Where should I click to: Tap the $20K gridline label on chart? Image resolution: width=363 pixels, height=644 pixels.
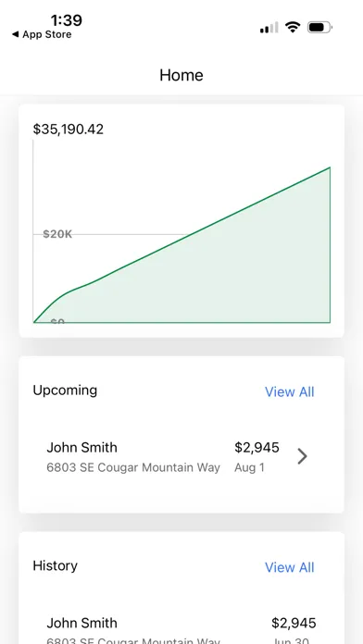click(57, 234)
